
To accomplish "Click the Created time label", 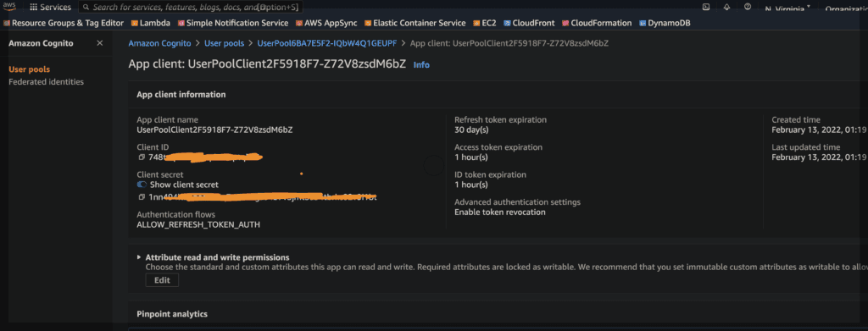I will click(x=796, y=120).
